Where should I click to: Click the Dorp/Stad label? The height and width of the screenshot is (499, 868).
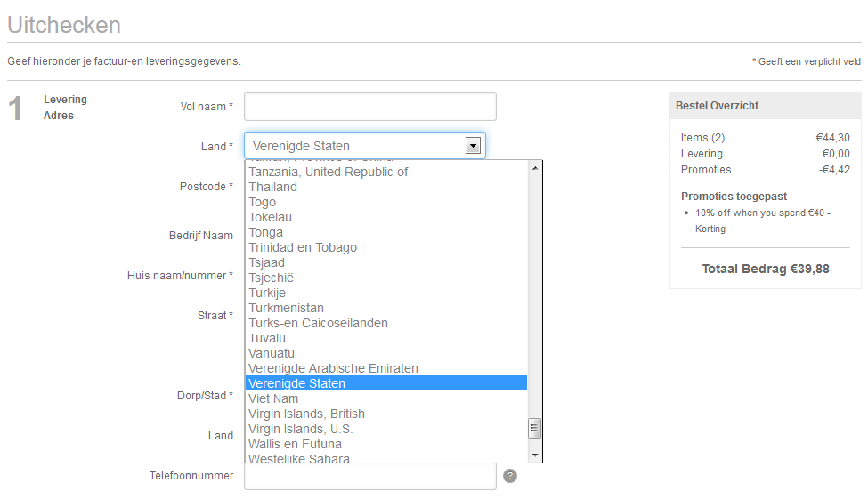205,396
